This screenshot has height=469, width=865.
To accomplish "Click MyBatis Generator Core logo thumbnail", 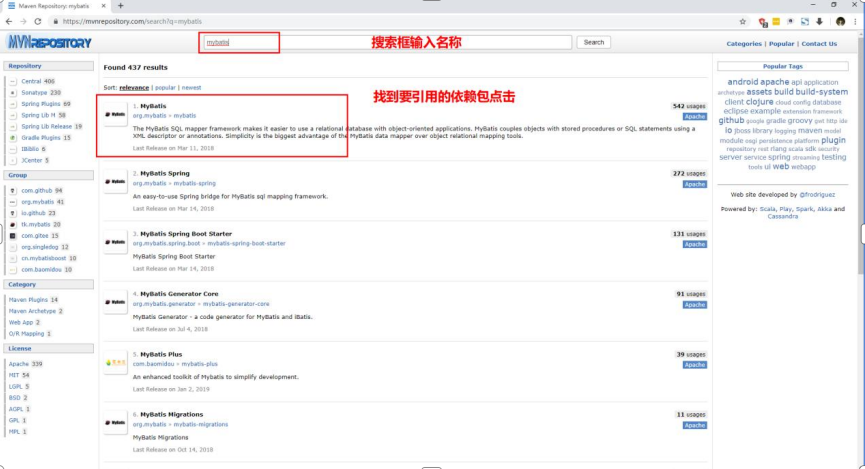I will (115, 302).
